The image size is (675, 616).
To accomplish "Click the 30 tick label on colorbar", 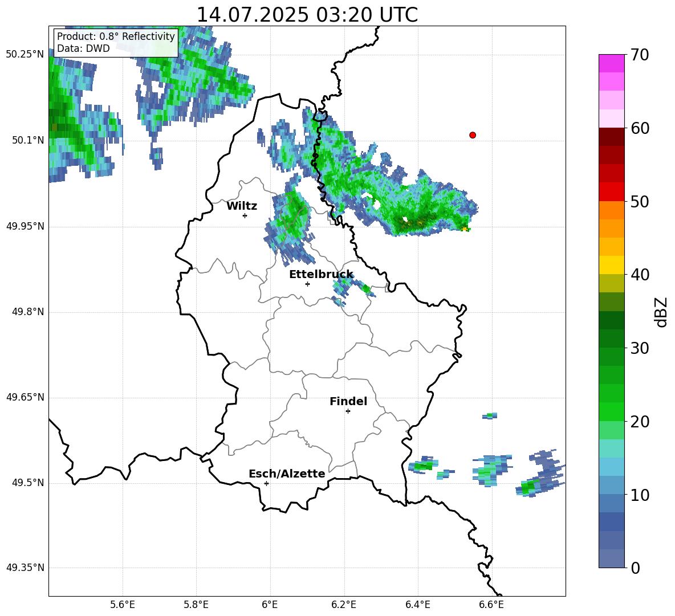I will tap(640, 348).
